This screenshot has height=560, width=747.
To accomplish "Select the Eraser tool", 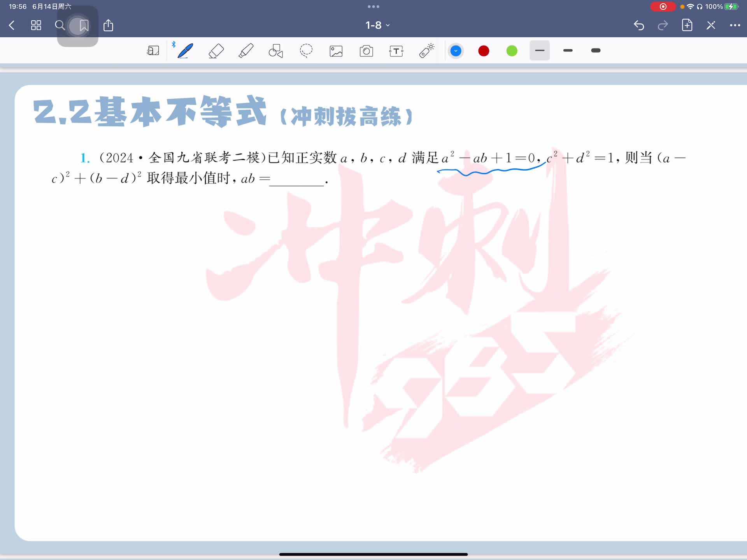I will point(216,51).
